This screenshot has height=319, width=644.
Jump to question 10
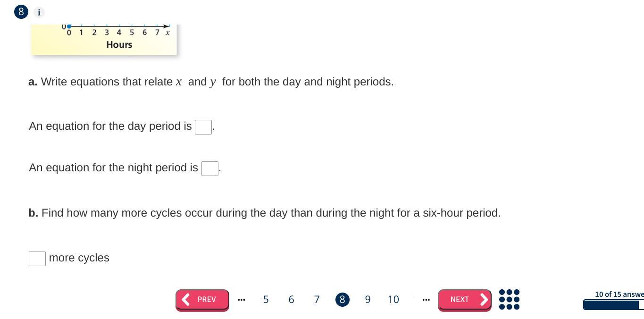click(393, 300)
